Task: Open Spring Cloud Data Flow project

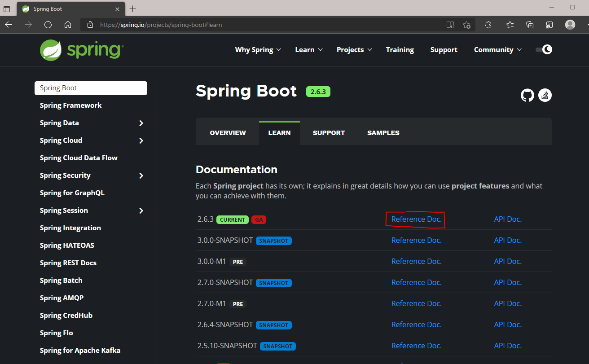Action: 79,158
